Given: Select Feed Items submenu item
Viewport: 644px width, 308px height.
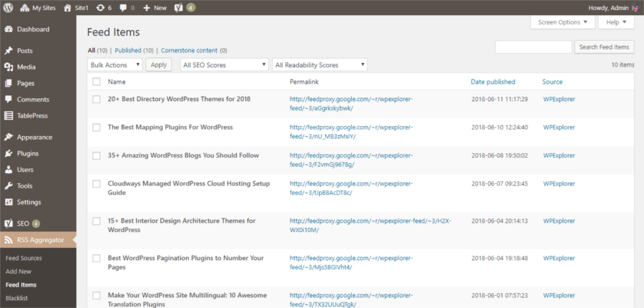Looking at the screenshot, I should (x=21, y=284).
